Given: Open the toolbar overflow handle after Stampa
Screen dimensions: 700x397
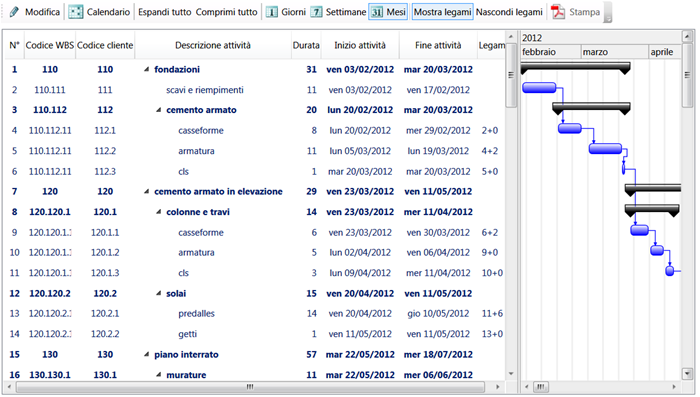Looking at the screenshot, I should pos(608,12).
